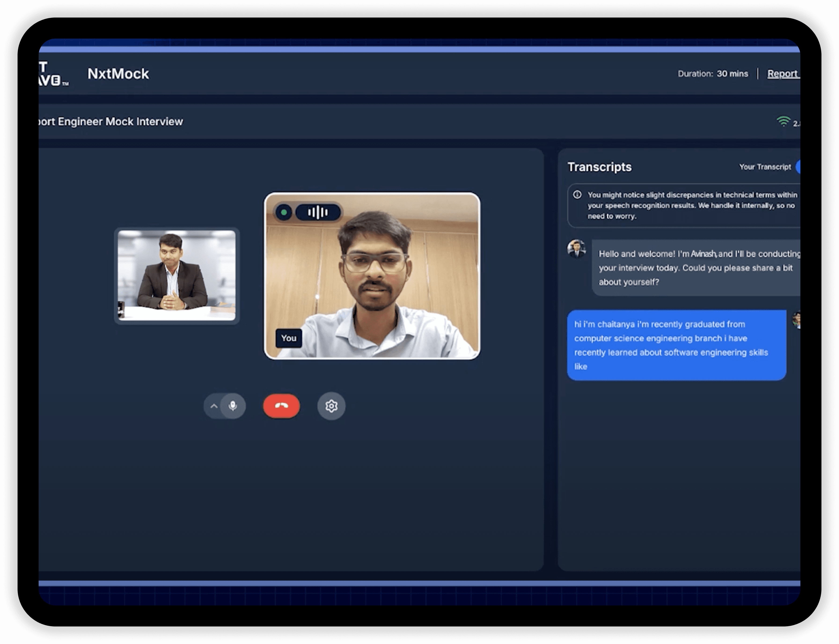The image size is (839, 644).
Task: Mute the microphone button
Action: 232,405
